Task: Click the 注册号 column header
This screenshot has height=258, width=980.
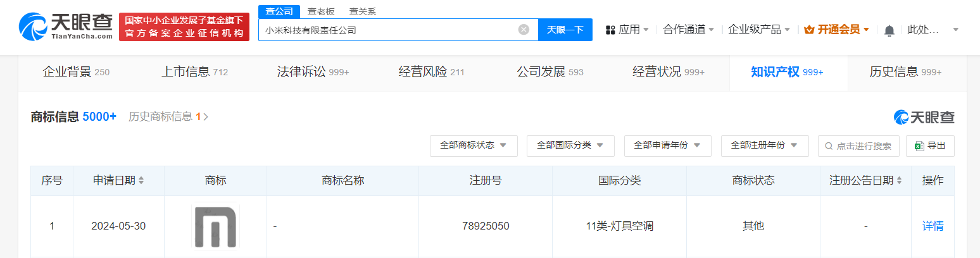Action: click(x=486, y=181)
